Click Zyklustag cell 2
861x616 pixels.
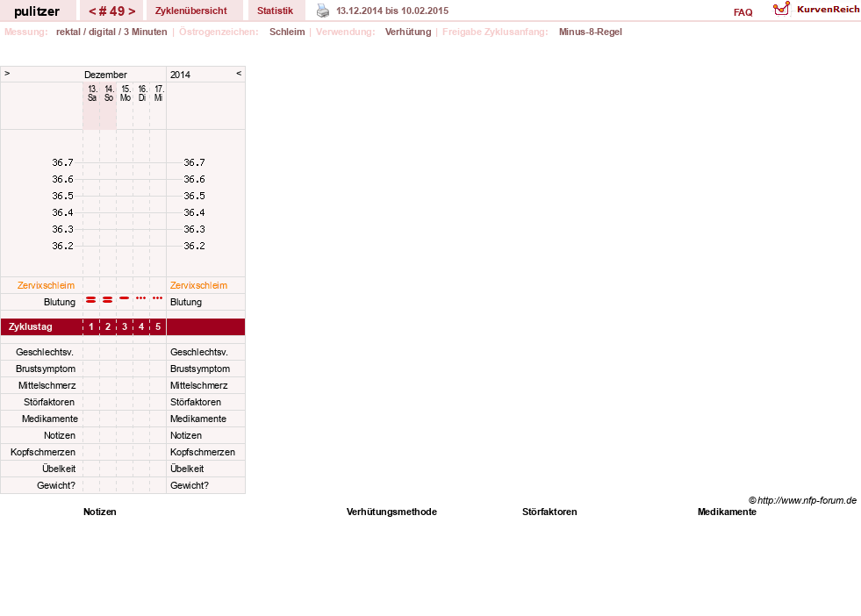(108, 326)
